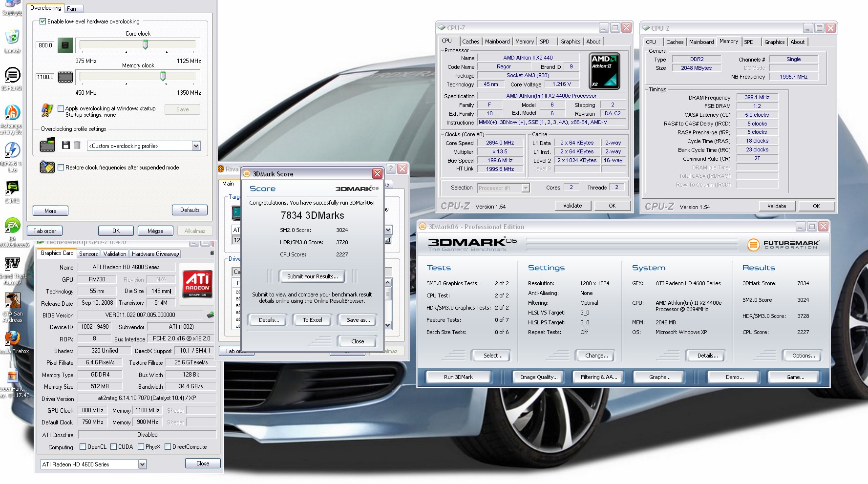Disable low-level hardware overclocking checkbox

point(43,21)
